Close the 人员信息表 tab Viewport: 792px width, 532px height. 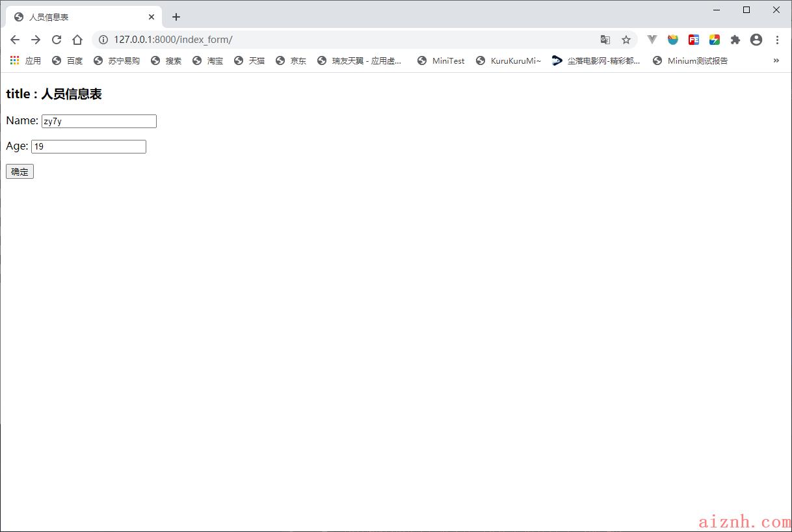[x=152, y=17]
